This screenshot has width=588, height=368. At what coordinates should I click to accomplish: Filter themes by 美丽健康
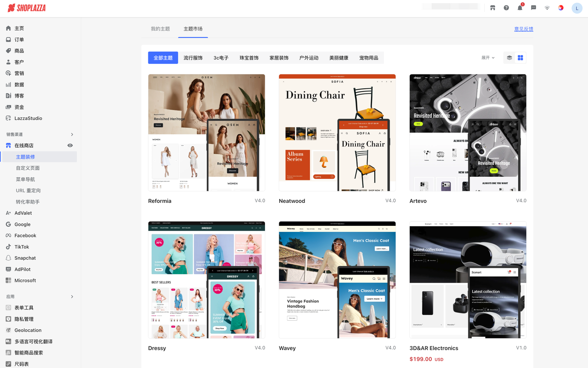click(339, 58)
